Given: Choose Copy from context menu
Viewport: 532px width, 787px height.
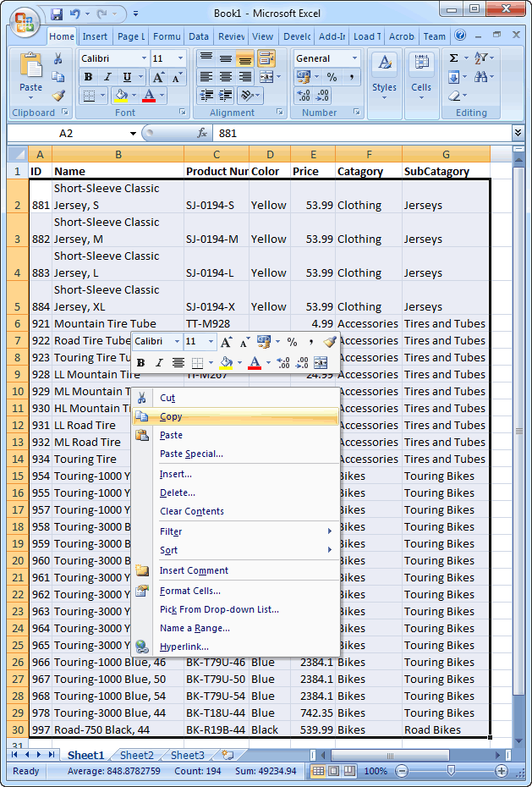Looking at the screenshot, I should 235,416.
